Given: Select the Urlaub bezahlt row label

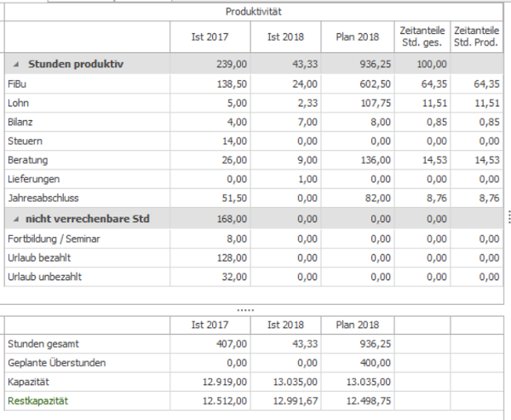Looking at the screenshot, I should click(39, 258).
